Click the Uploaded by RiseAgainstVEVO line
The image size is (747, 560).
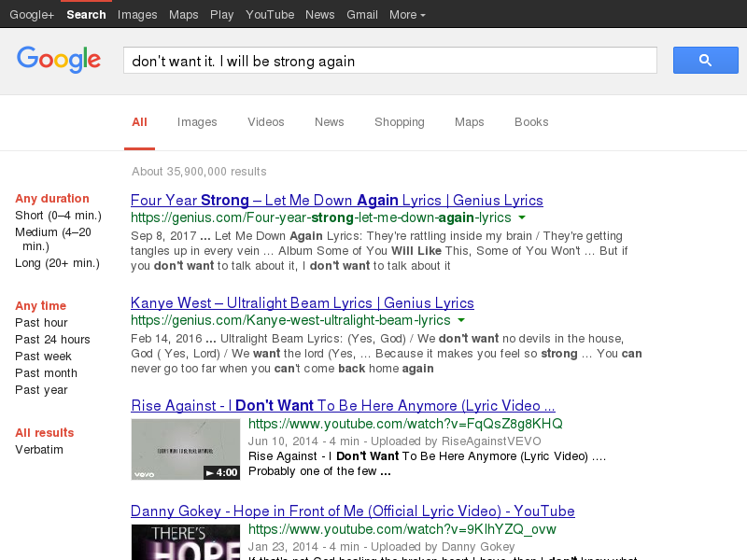coord(394,441)
